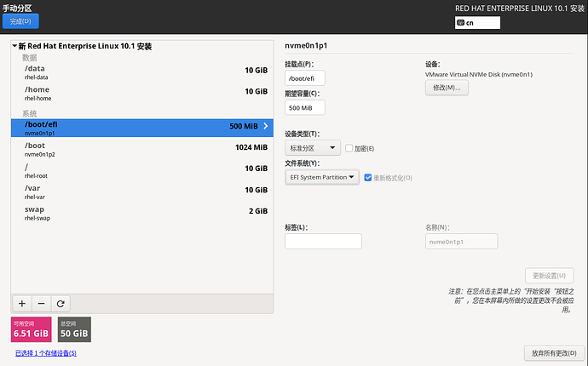Select the /boot/efi nvme0n1p1 partition row
Viewport: 588px width, 366px height.
[142, 128]
